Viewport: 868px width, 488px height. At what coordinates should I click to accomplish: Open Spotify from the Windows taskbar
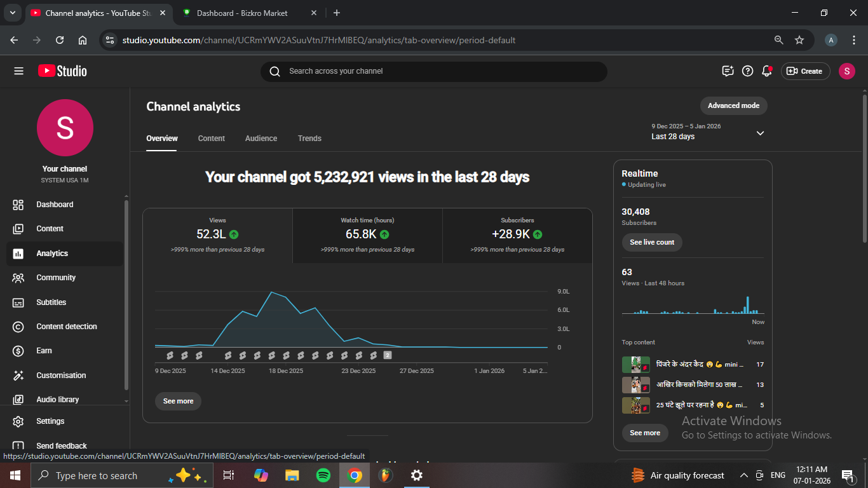[x=323, y=475]
